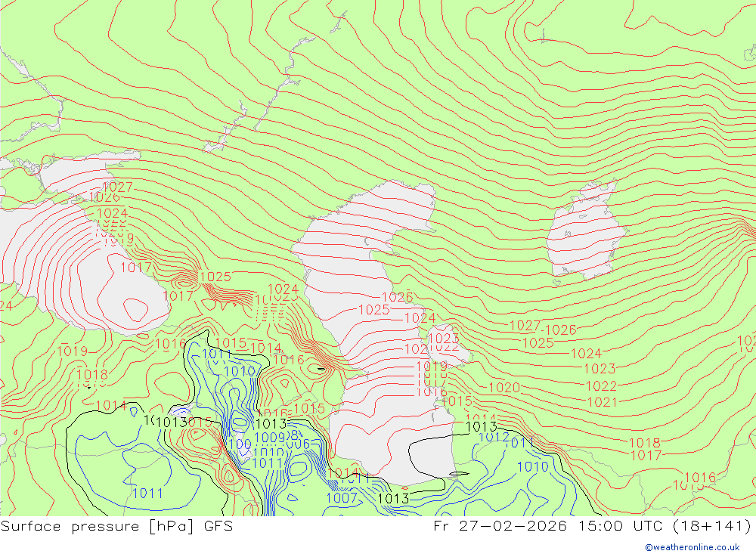Click the "Surface pressure [hPa] GFS" caption

click(x=116, y=526)
